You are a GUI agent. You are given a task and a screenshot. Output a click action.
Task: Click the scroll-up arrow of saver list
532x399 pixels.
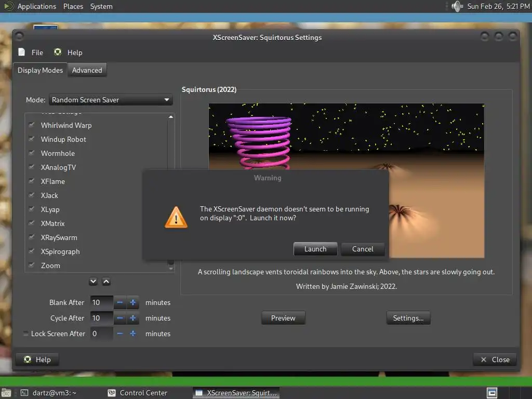coord(170,117)
